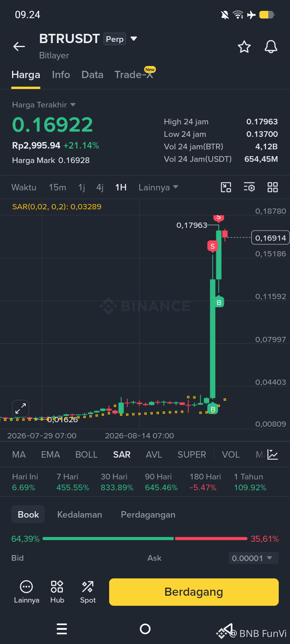Open the Trade-X tab
This screenshot has width=290, height=644.
(x=134, y=74)
